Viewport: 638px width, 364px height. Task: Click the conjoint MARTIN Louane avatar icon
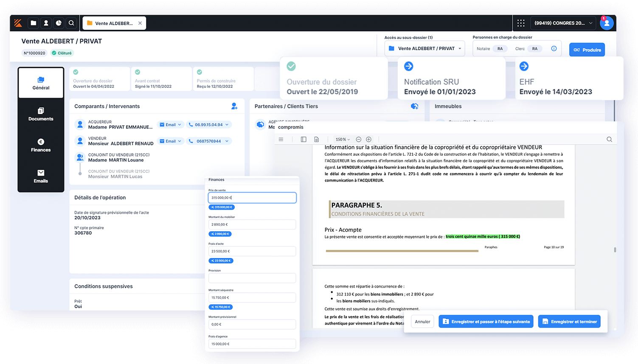click(80, 157)
